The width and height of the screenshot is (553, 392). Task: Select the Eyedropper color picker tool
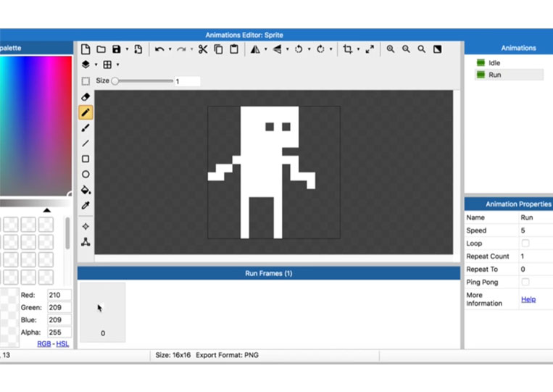click(x=86, y=205)
